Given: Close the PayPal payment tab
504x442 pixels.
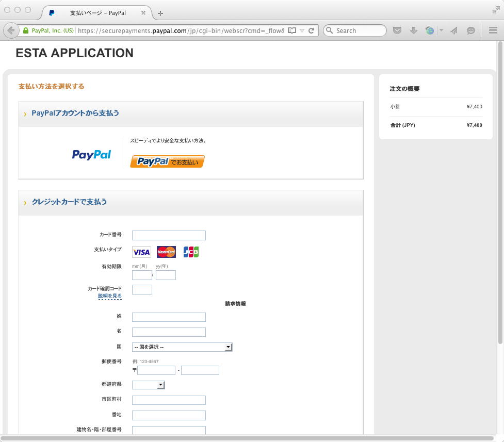Looking at the screenshot, I should 143,13.
